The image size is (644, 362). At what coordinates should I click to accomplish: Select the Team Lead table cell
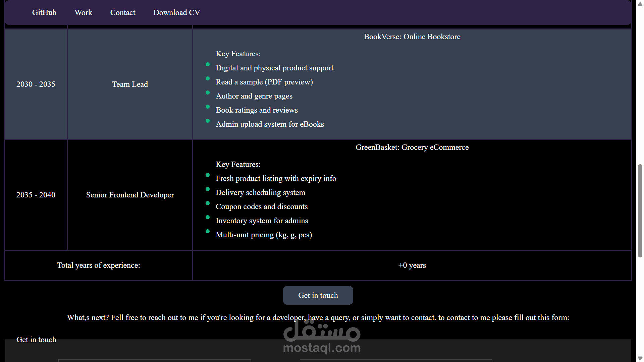coord(130,84)
